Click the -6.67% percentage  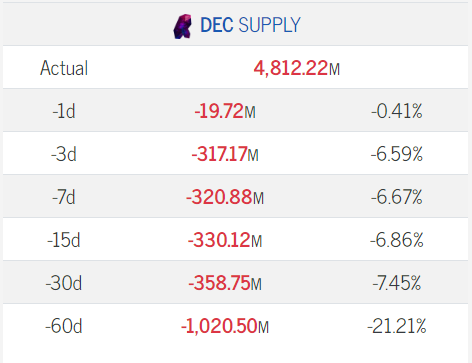(x=397, y=197)
